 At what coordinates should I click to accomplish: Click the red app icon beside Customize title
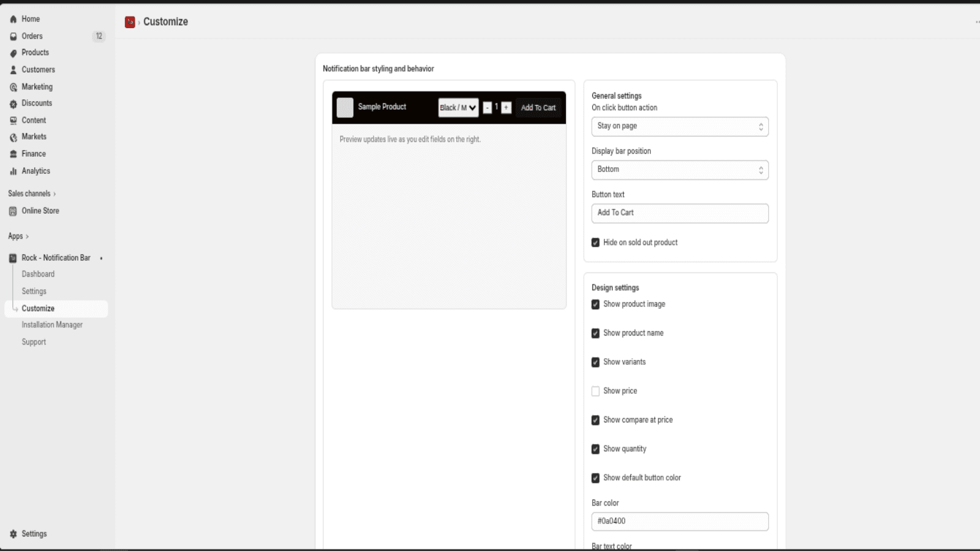[x=130, y=22]
